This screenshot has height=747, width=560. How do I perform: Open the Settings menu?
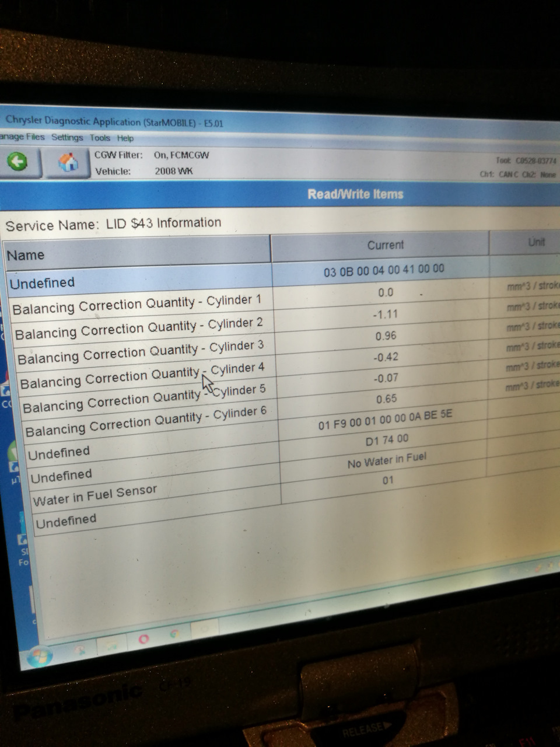click(67, 138)
